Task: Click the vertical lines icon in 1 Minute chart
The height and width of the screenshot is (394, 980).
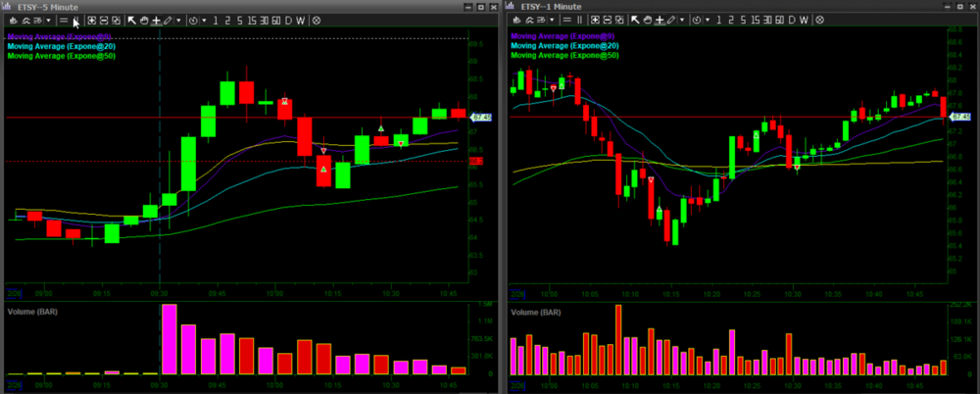Action: point(579,20)
